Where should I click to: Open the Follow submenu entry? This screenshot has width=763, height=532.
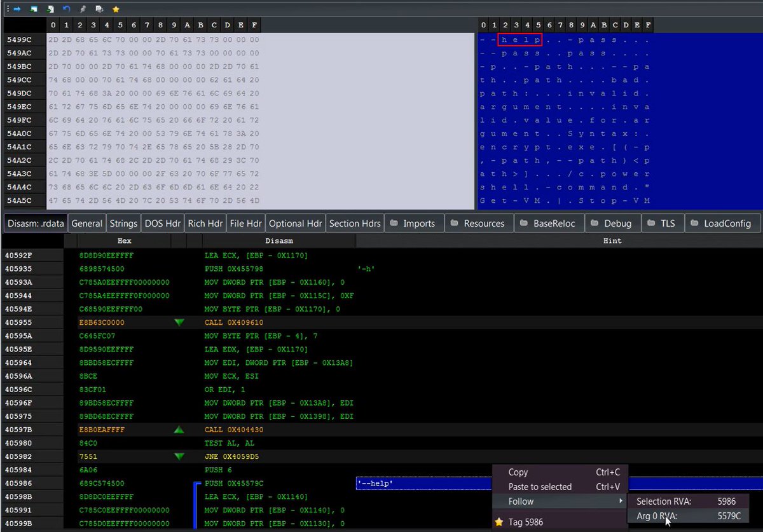click(x=560, y=501)
